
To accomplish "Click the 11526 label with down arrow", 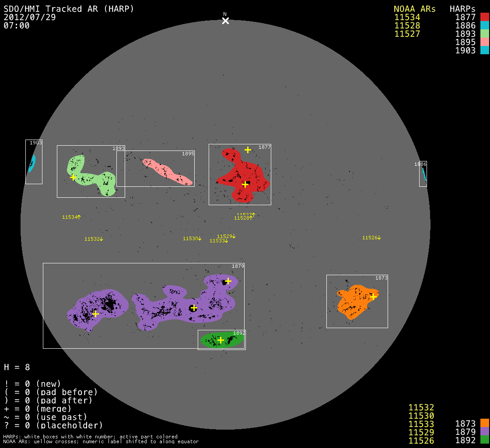I will tap(371, 238).
